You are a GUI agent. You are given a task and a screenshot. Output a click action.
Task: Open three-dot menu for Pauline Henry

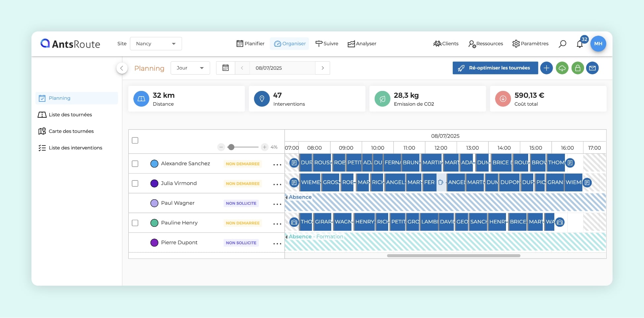point(277,224)
